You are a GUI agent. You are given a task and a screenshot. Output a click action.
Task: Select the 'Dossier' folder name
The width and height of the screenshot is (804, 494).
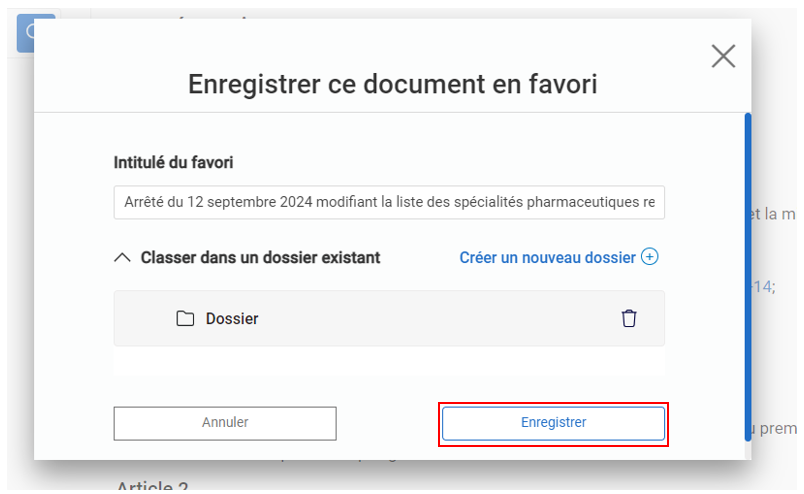point(232,319)
